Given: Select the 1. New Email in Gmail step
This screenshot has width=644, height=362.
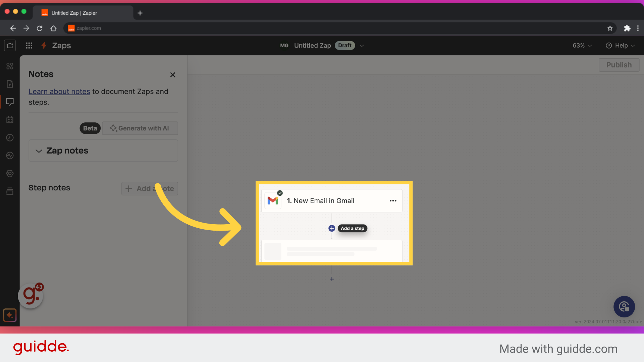Looking at the screenshot, I should pyautogui.click(x=332, y=201).
